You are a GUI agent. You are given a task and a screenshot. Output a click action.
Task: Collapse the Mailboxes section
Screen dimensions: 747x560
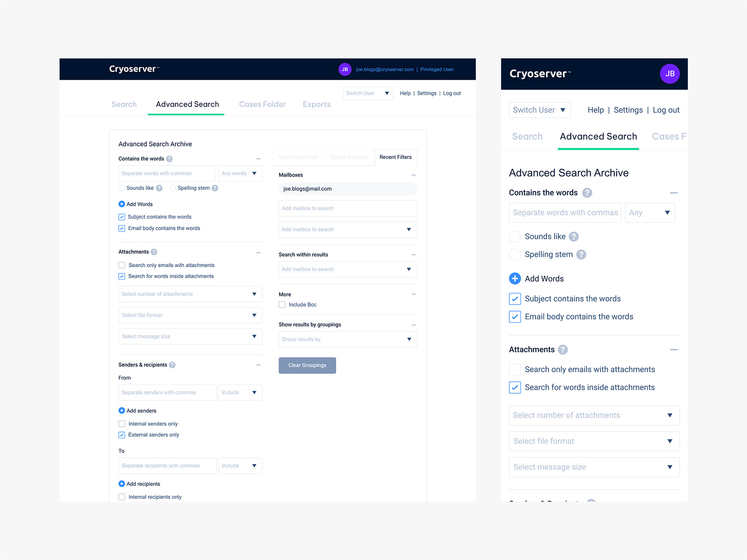pyautogui.click(x=414, y=175)
